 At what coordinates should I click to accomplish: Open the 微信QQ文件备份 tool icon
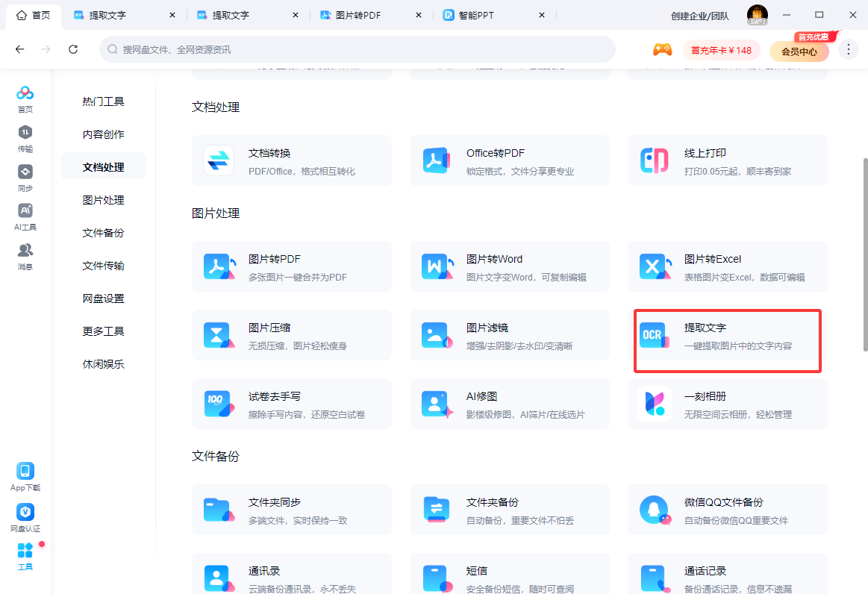[x=655, y=509]
